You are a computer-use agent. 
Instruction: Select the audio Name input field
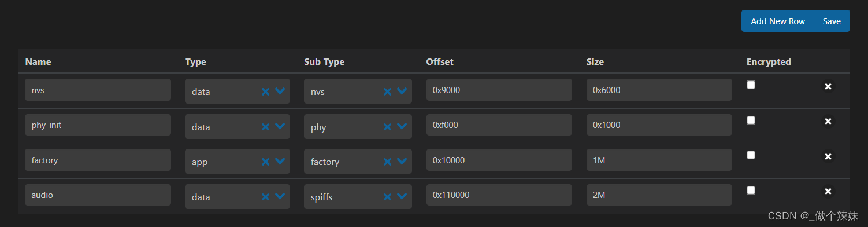(x=98, y=195)
